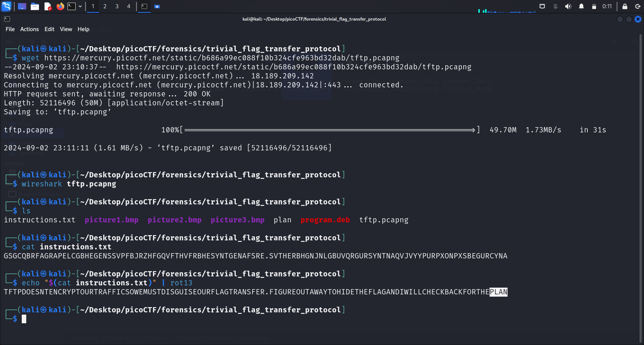This screenshot has height=345, width=644.
Task: Open the View menu
Action: click(x=66, y=29)
